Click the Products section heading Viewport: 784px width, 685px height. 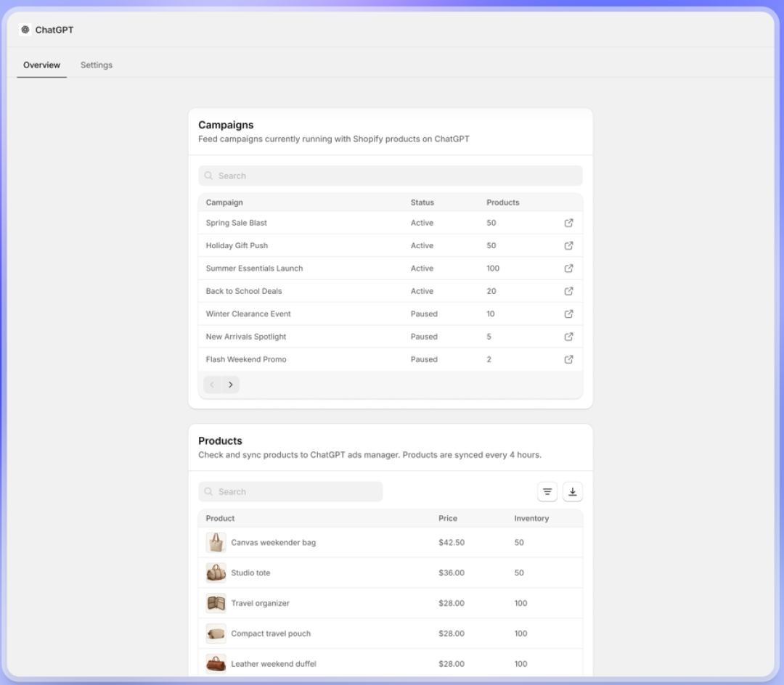(220, 440)
